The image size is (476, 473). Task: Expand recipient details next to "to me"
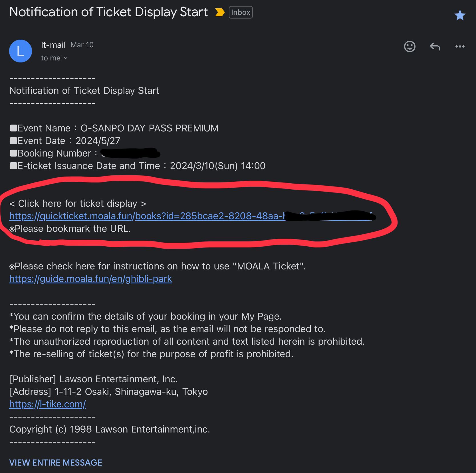66,58
